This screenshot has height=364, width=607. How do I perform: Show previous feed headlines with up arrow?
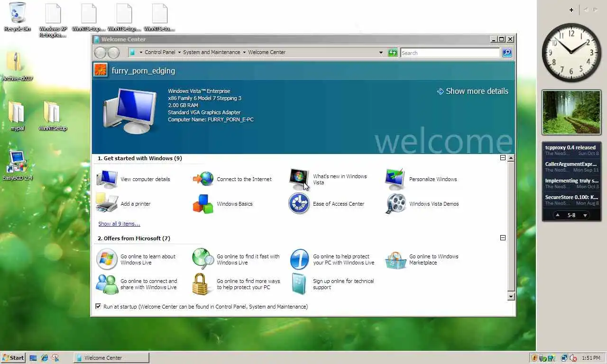tap(558, 215)
